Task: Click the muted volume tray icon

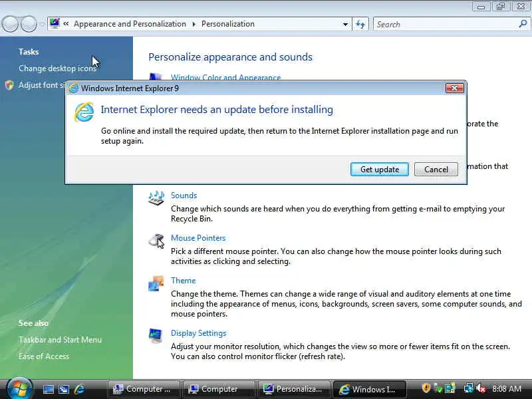Action: (x=481, y=388)
